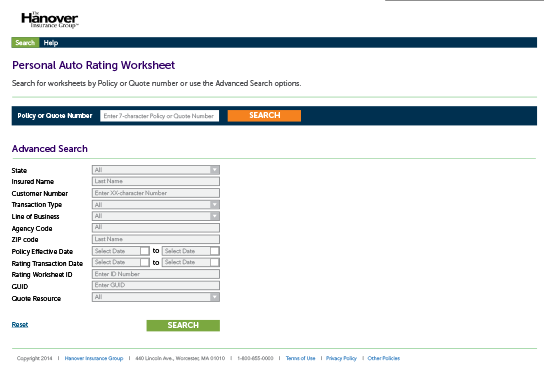
Task: Click the green SEARCH button
Action: (183, 326)
